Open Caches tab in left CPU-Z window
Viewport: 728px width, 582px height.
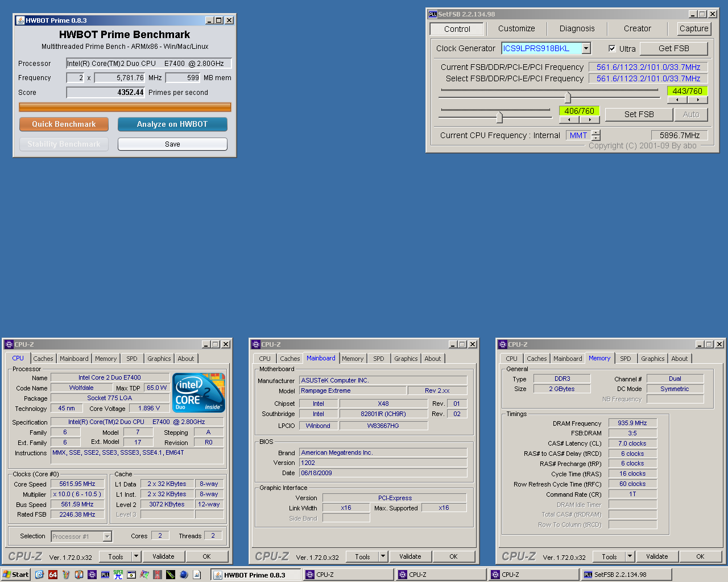click(43, 359)
